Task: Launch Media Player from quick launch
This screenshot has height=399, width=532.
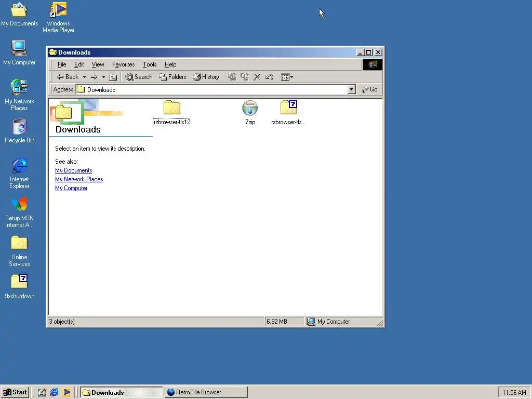Action: [x=66, y=392]
